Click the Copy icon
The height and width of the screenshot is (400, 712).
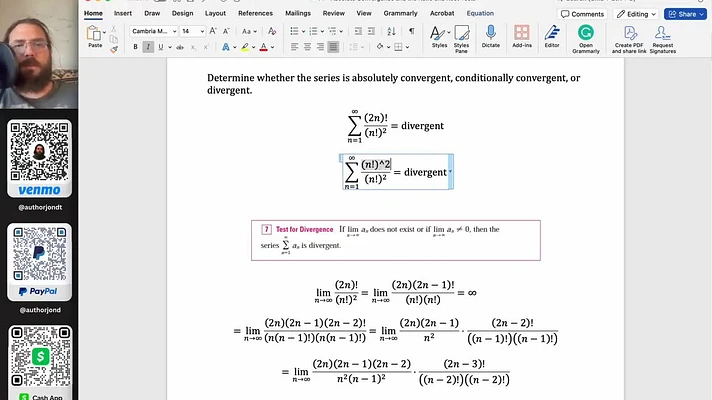coord(114,40)
